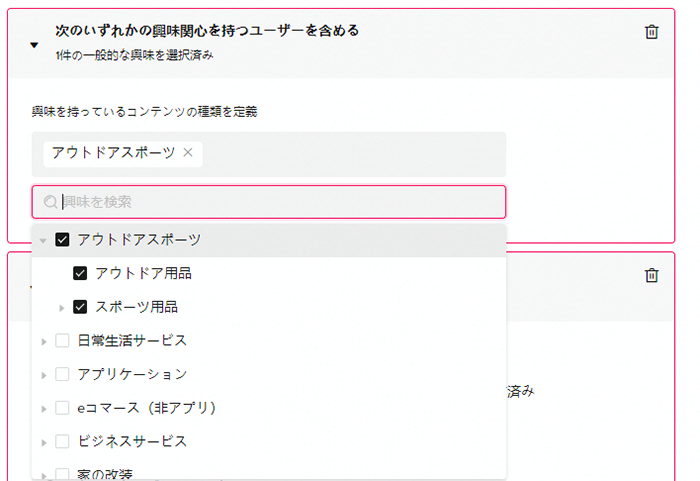Check the 日常生活サービス checkbox
Viewport: 700px width, 481px height.
point(62,340)
